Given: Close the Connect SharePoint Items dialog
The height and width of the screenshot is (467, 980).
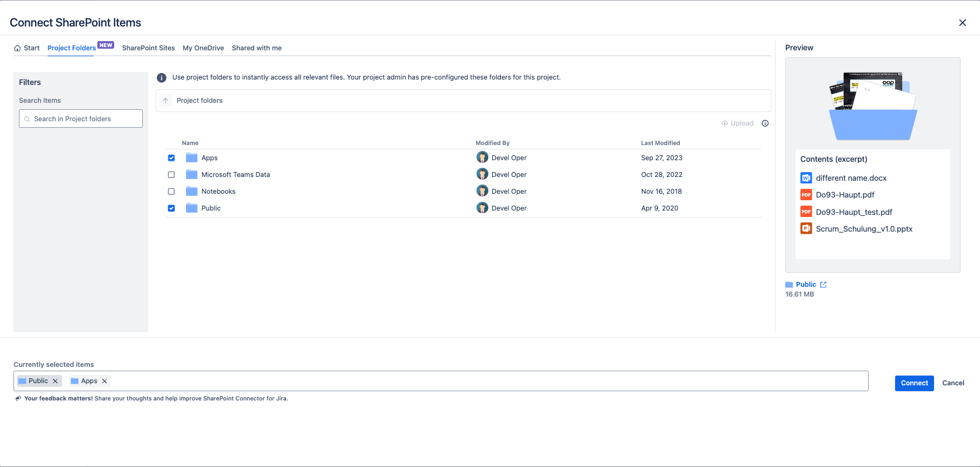Looking at the screenshot, I should coord(962,23).
